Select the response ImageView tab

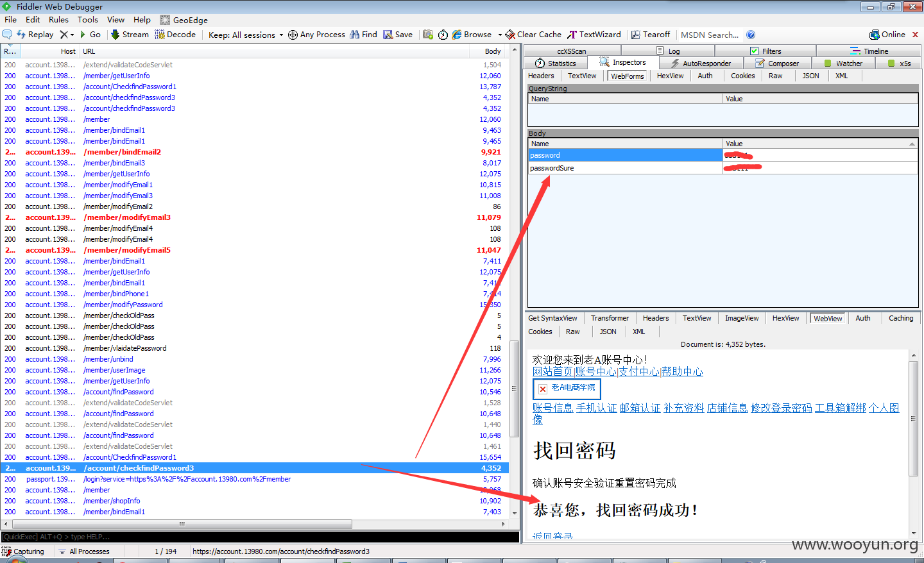[742, 318]
